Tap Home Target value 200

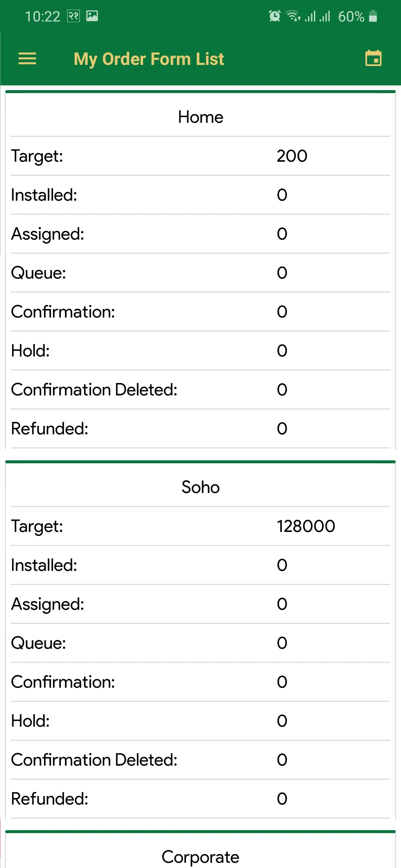(292, 156)
